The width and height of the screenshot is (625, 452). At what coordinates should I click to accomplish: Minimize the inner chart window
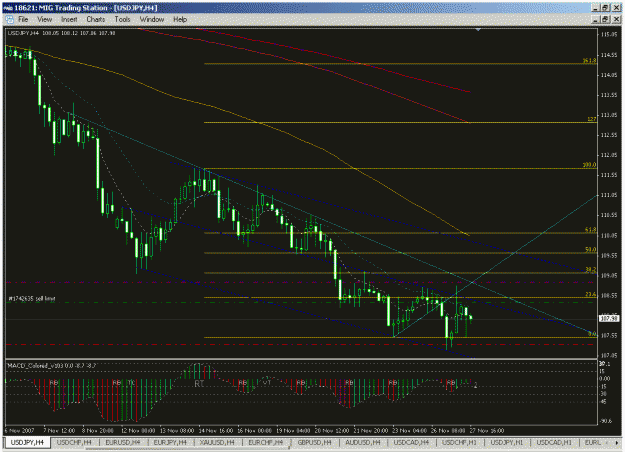tap(596, 19)
